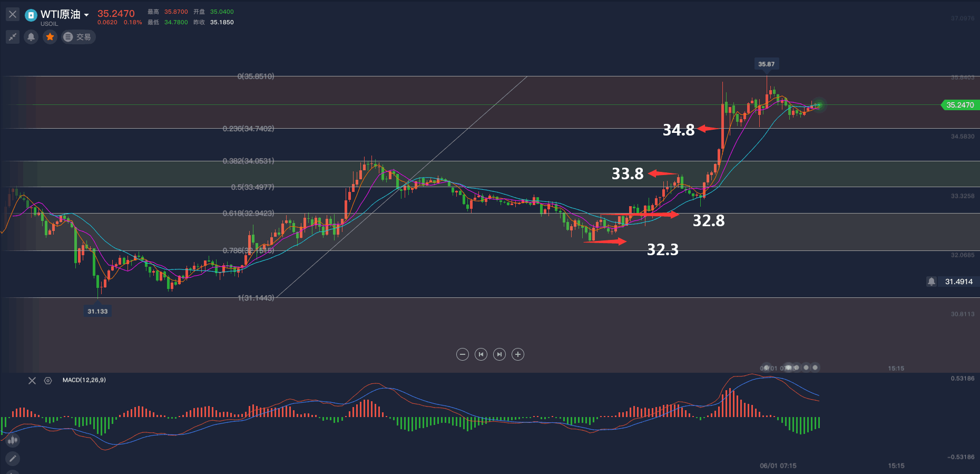Collapse the chart with the shrink arrows icon
Viewport: 980px width, 474px height.
pyautogui.click(x=13, y=37)
